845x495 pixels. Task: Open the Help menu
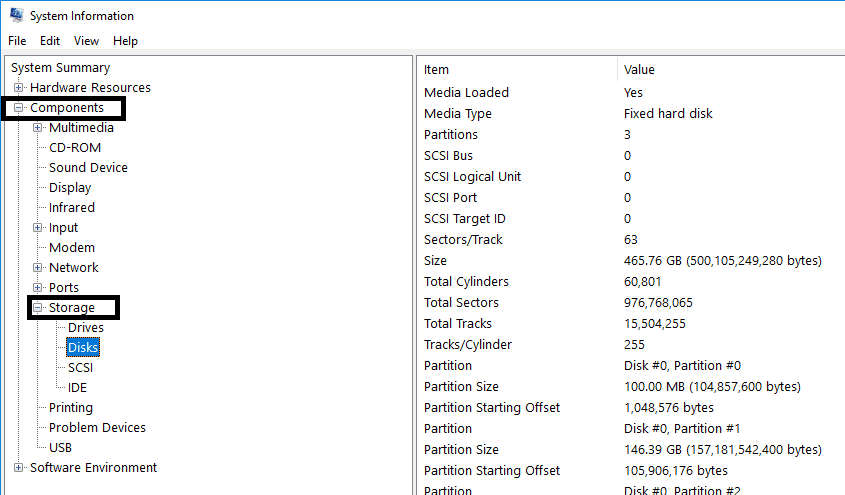coord(126,41)
